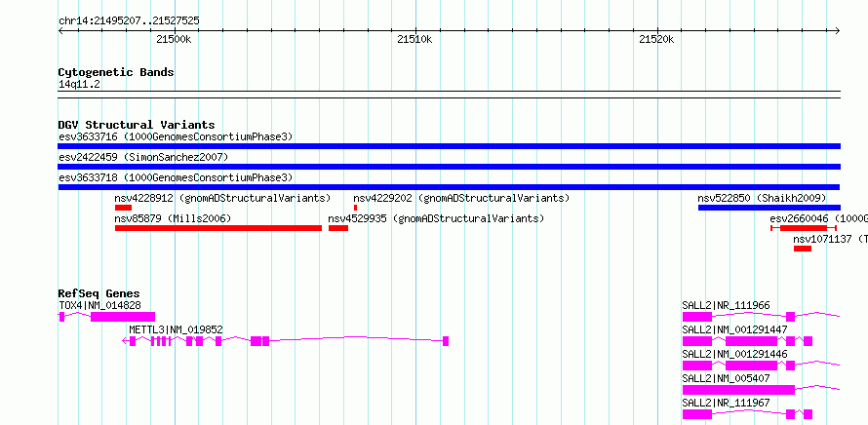The height and width of the screenshot is (425, 868).
Task: Click the SALL2|NM_001291447 transcript label
Action: [x=734, y=329]
